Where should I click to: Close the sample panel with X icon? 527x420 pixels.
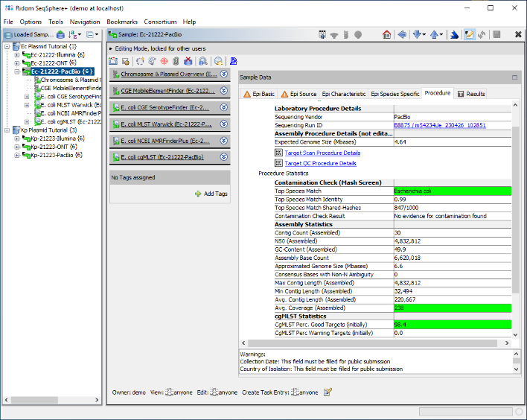point(518,34)
